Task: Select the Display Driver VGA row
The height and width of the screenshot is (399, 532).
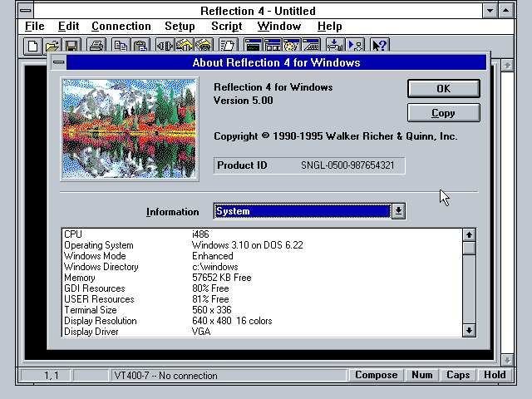Action: tap(262, 332)
